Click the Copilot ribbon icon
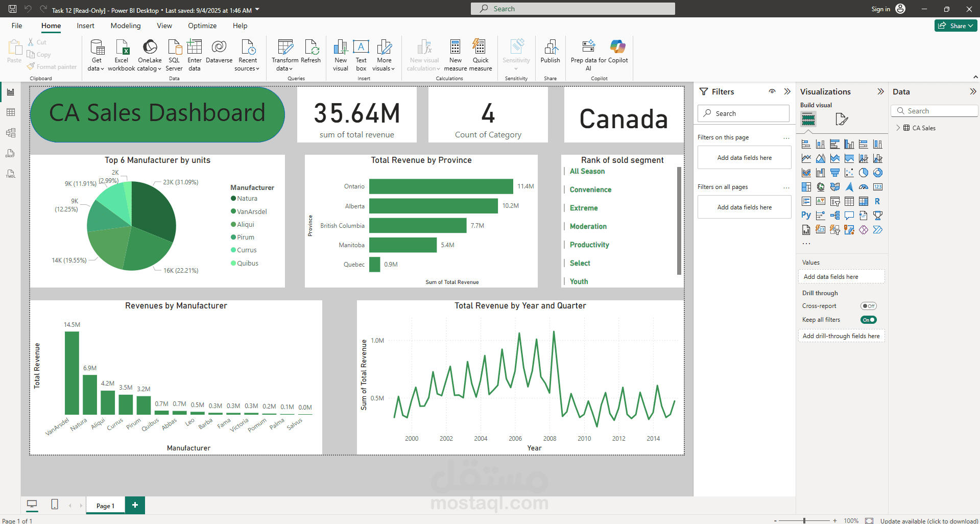 (x=618, y=52)
